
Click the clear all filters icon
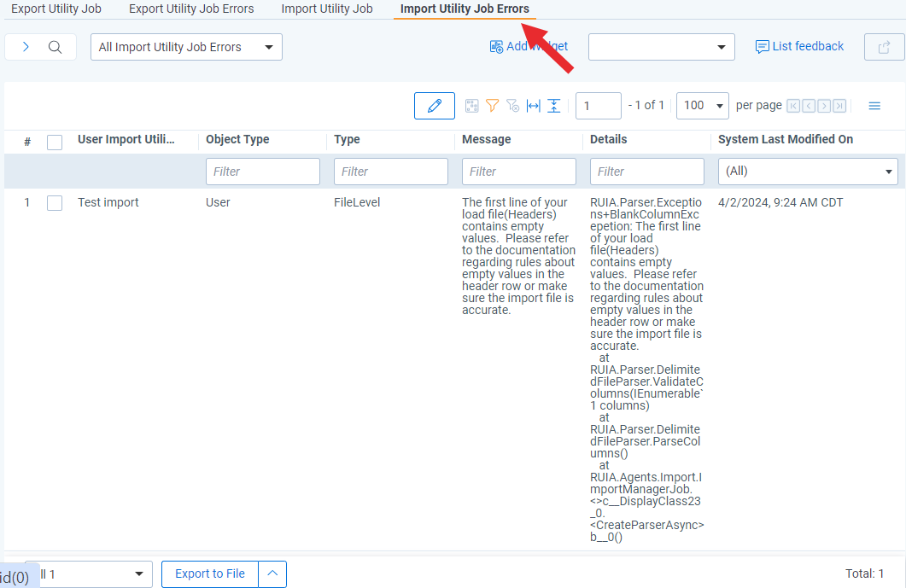pyautogui.click(x=512, y=106)
